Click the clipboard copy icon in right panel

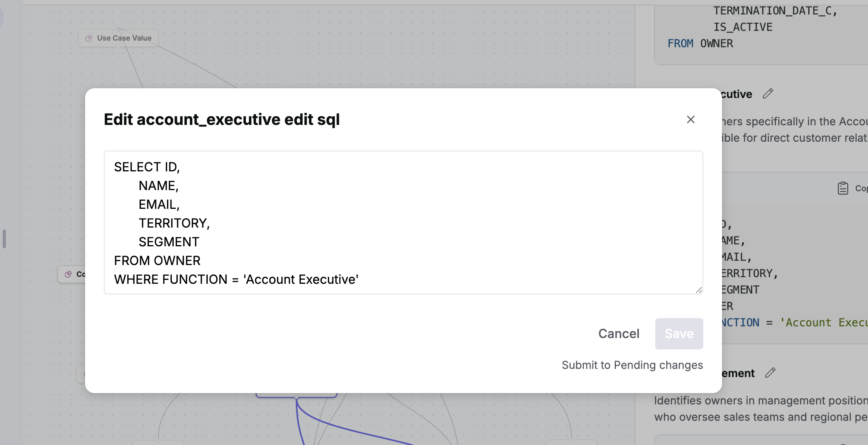click(x=843, y=188)
